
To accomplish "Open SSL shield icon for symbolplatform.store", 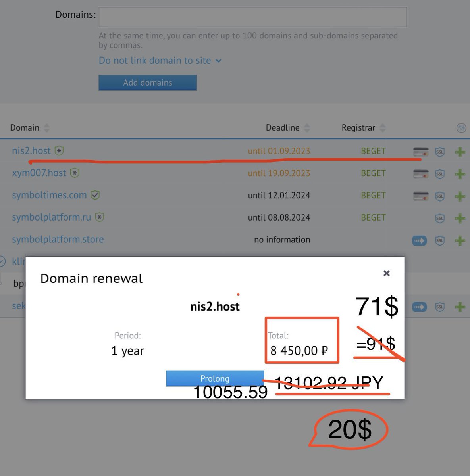I will tap(440, 241).
